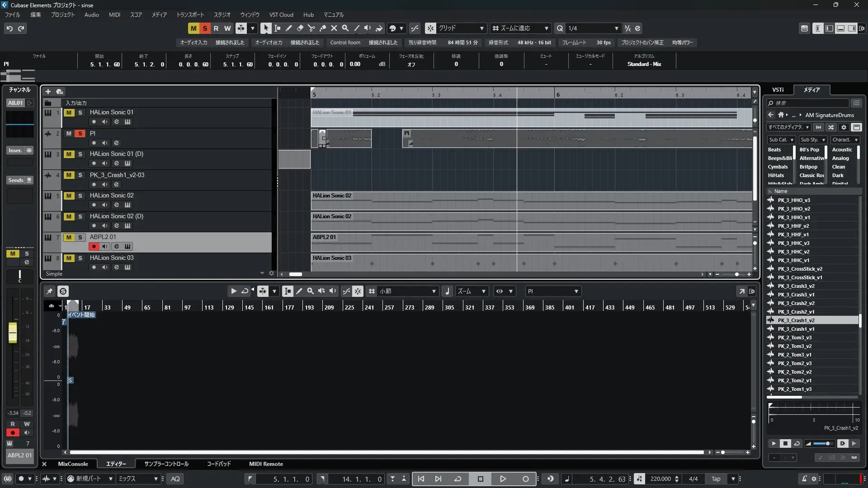Disable record on ABPL2 01 track
Viewport: 868px width, 488px height.
pos(94,247)
